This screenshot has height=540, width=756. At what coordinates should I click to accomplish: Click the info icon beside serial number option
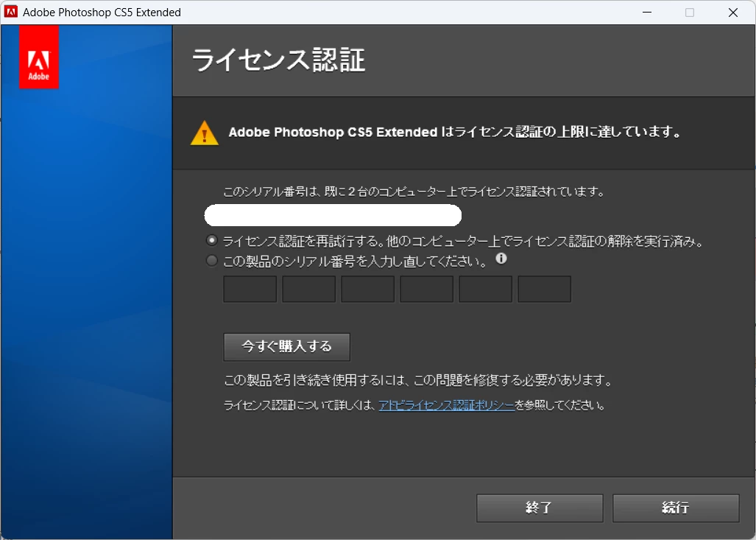click(x=501, y=258)
